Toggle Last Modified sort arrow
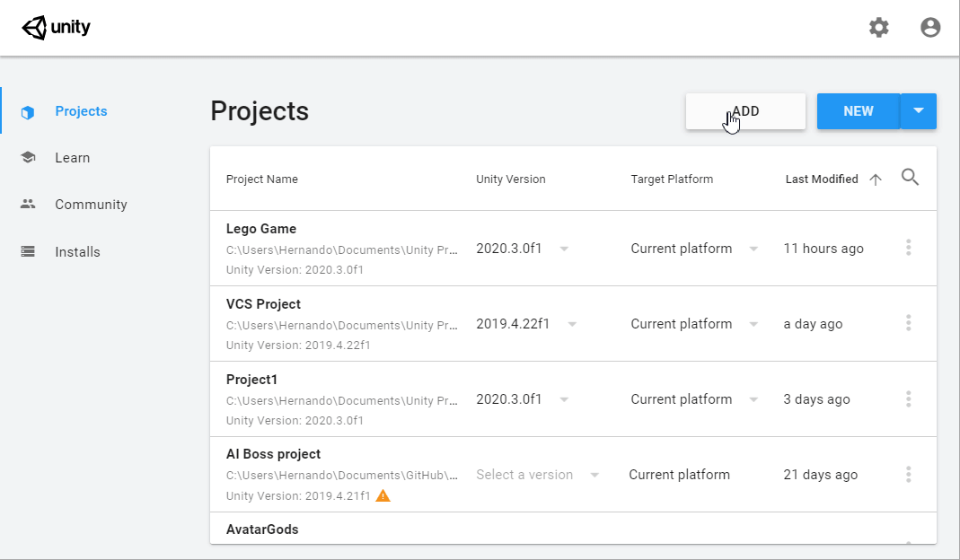Viewport: 960px width, 560px height. 876,179
